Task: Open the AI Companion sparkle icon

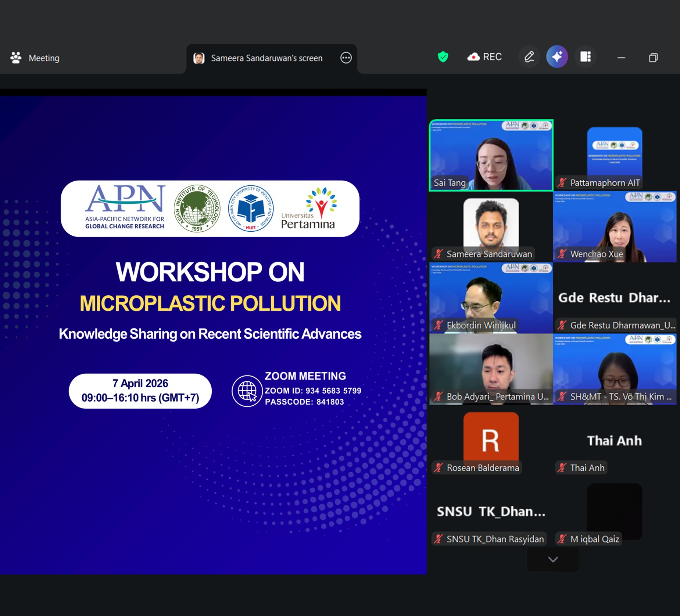Action: (x=557, y=57)
